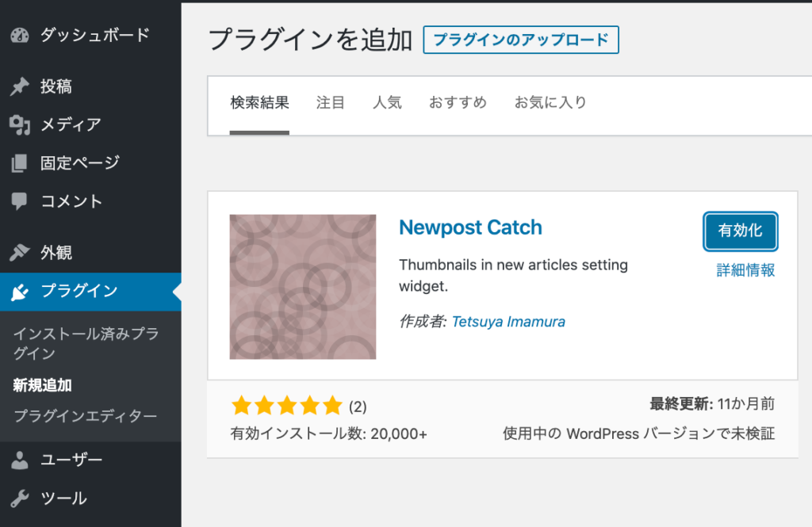This screenshot has height=527, width=812.
Task: Select the Posts pushpin icon
Action: [x=20, y=86]
